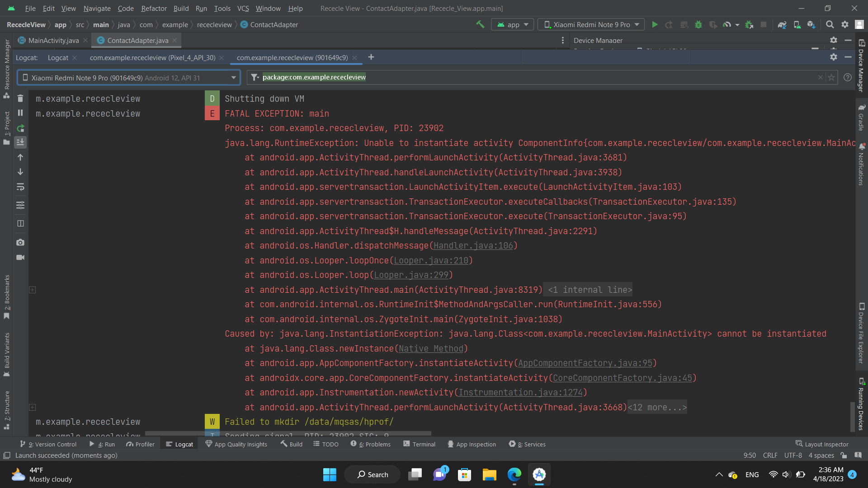Open the Build menu

pyautogui.click(x=181, y=8)
